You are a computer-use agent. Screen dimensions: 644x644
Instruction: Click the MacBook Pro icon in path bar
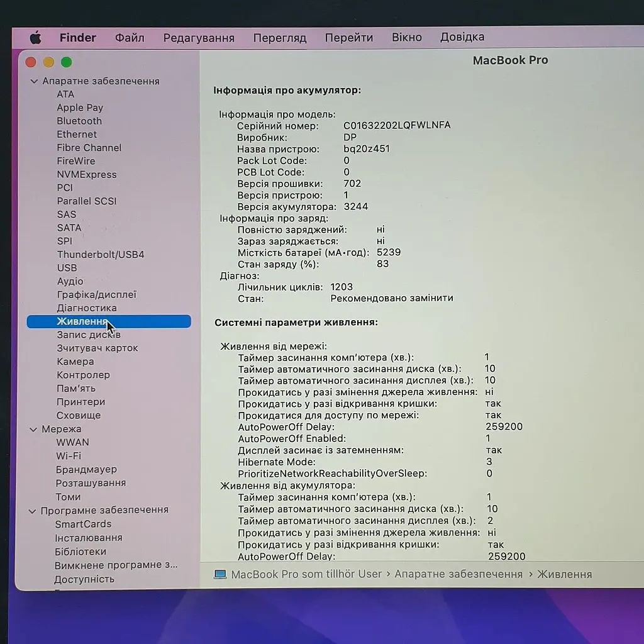[220, 574]
